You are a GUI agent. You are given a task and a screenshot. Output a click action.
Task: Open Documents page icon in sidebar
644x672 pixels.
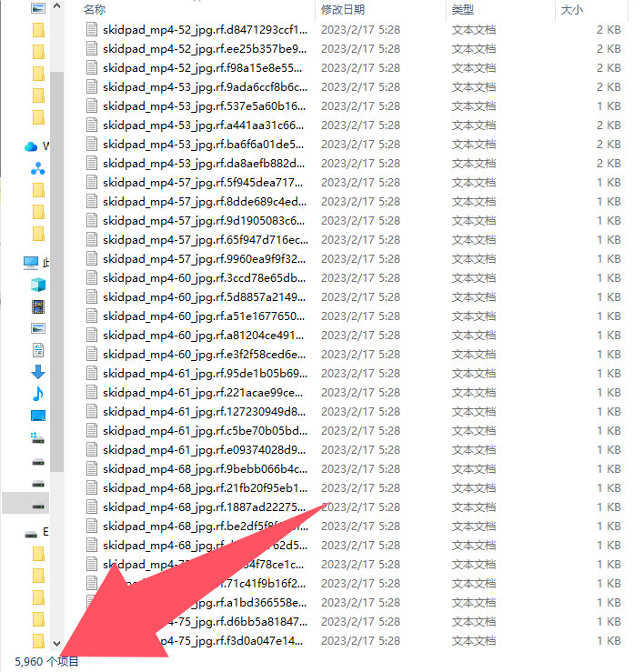tap(38, 350)
